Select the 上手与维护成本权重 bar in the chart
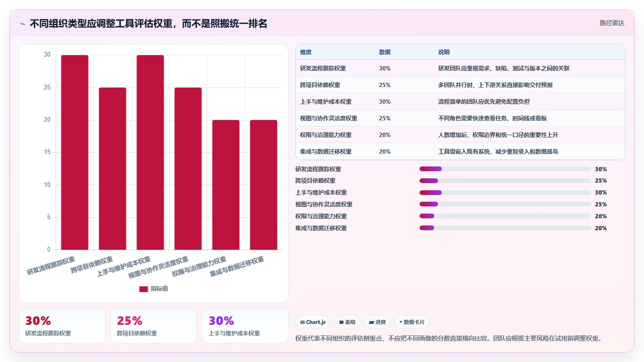Viewport: 644px width, 362px height. point(150,152)
